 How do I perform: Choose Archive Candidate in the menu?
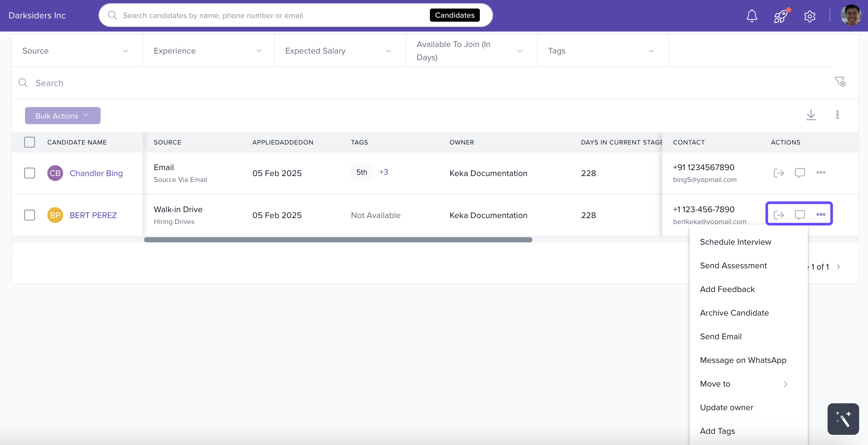(734, 313)
